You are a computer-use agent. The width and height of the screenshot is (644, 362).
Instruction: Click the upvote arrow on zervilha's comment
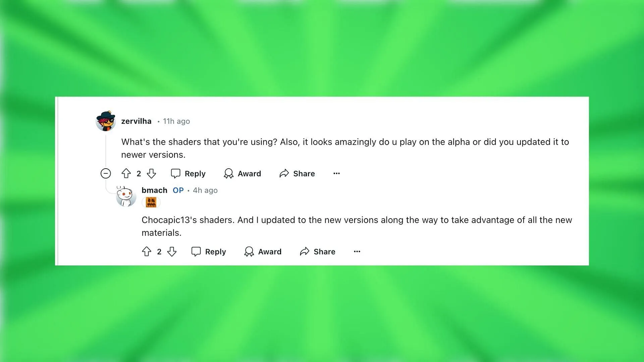[126, 173]
